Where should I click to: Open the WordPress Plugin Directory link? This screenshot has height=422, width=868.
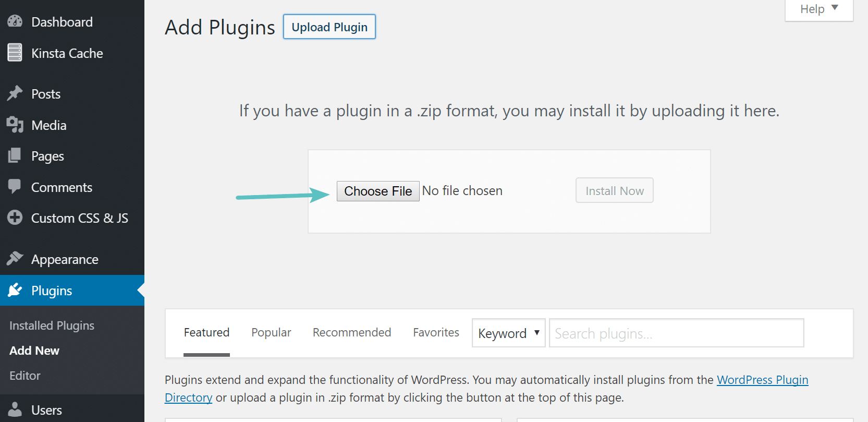762,380
